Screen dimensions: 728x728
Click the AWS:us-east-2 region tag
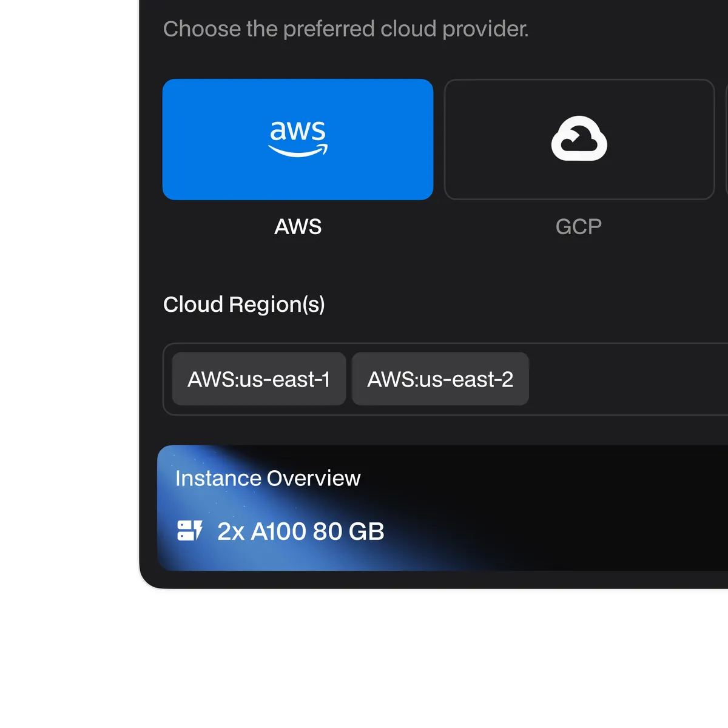(440, 379)
